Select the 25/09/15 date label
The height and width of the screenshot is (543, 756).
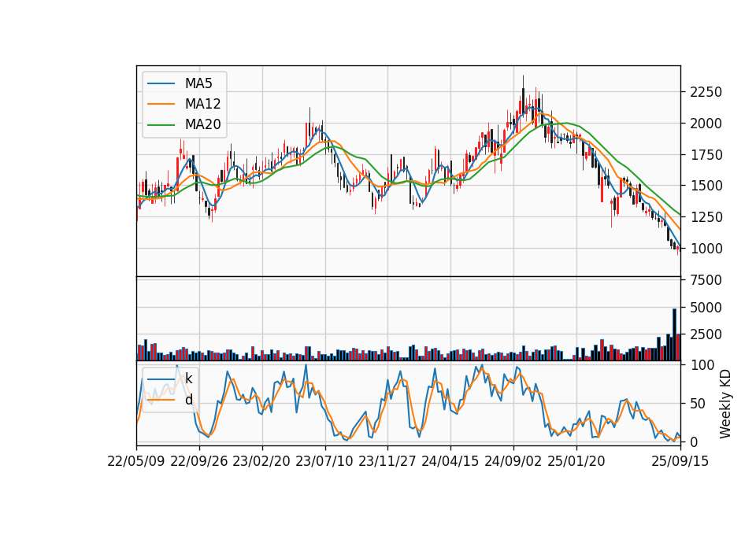(x=680, y=461)
